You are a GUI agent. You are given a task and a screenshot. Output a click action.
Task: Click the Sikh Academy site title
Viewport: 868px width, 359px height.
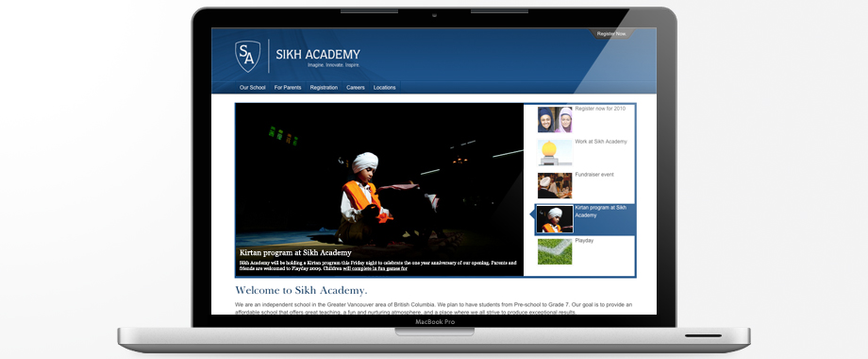[x=318, y=54]
